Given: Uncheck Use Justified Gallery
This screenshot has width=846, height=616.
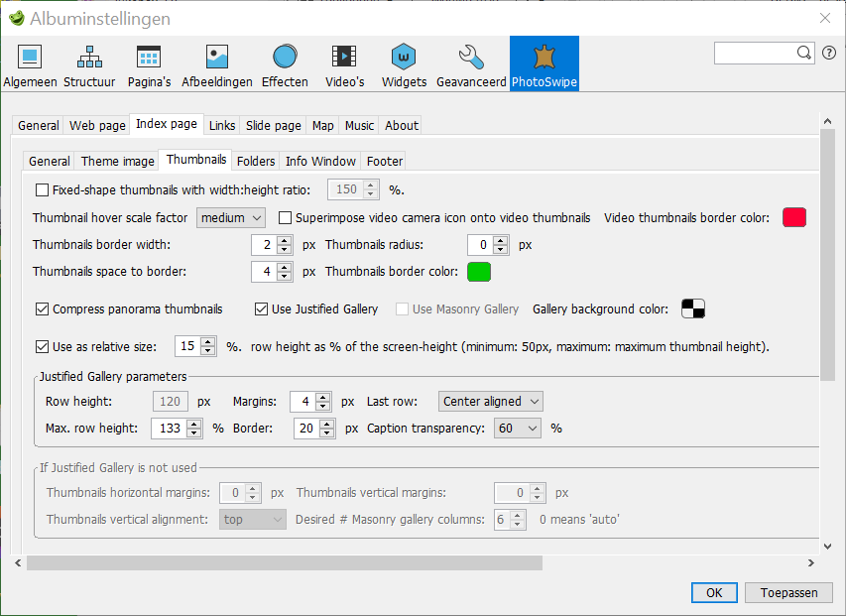Looking at the screenshot, I should 262,309.
